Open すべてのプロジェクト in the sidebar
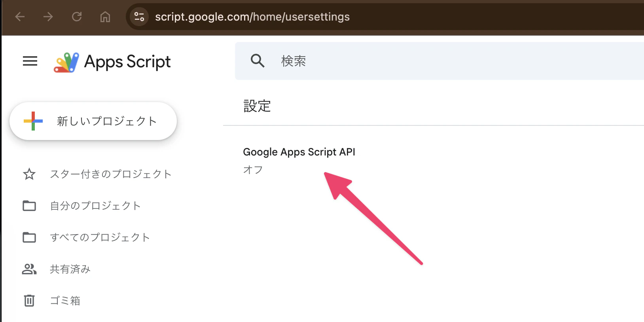644x322 pixels. [100, 237]
